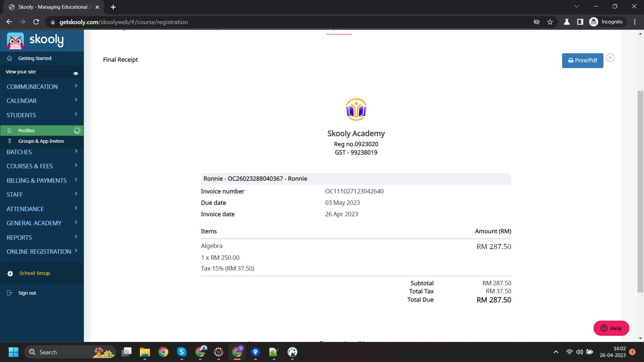Bookmark this page with the star icon
Image resolution: width=644 pixels, height=362 pixels.
click(x=550, y=22)
